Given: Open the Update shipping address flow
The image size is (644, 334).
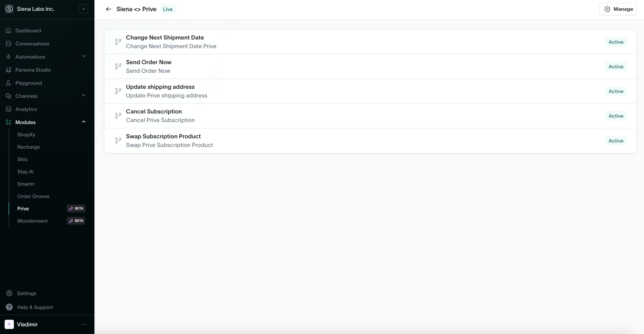Looking at the screenshot, I should click(370, 91).
